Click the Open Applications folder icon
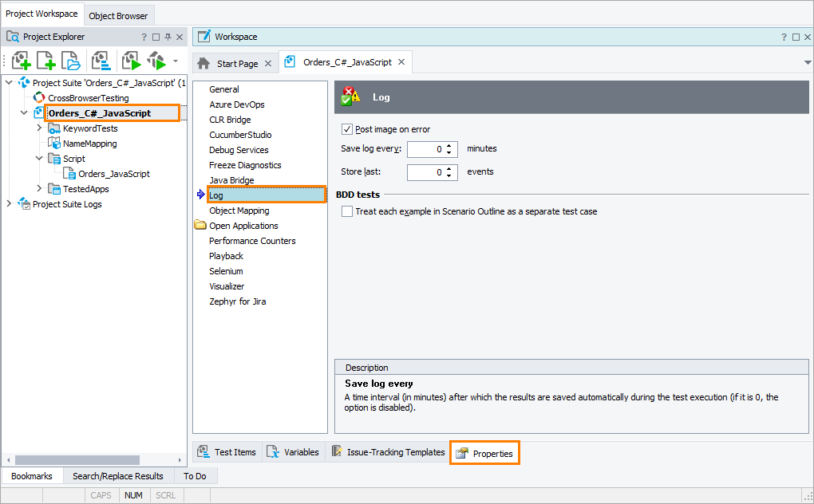The width and height of the screenshot is (814, 504). point(200,225)
